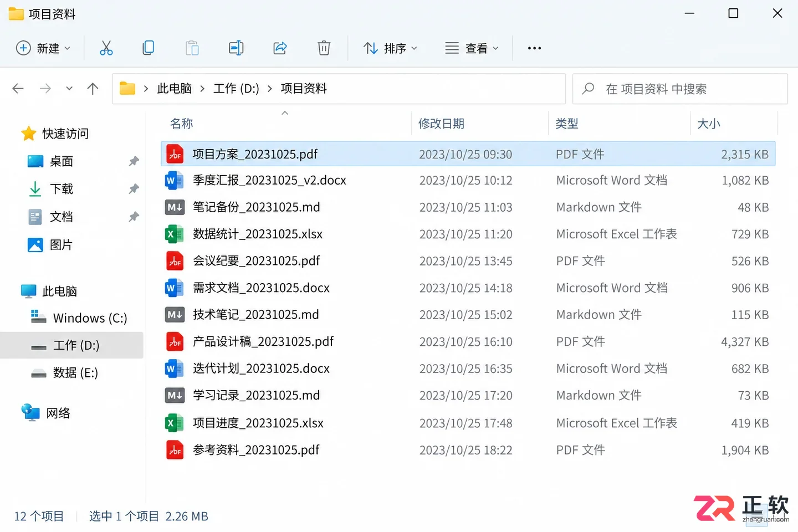Click Word icon of 需求文档_20231025.docx
The image size is (798, 532).
175,288
